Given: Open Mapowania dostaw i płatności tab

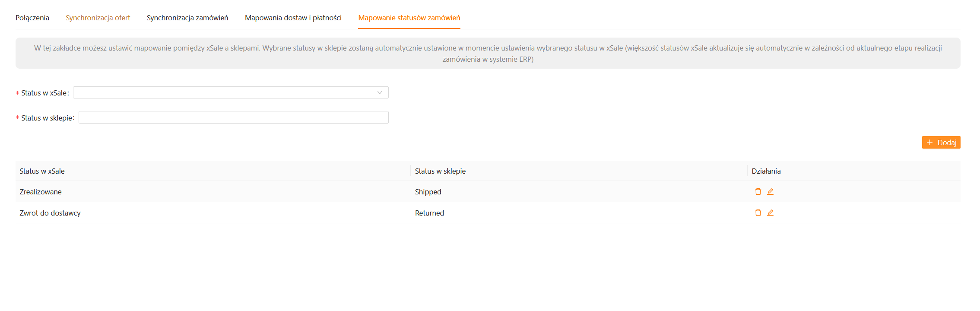Looking at the screenshot, I should point(293,18).
